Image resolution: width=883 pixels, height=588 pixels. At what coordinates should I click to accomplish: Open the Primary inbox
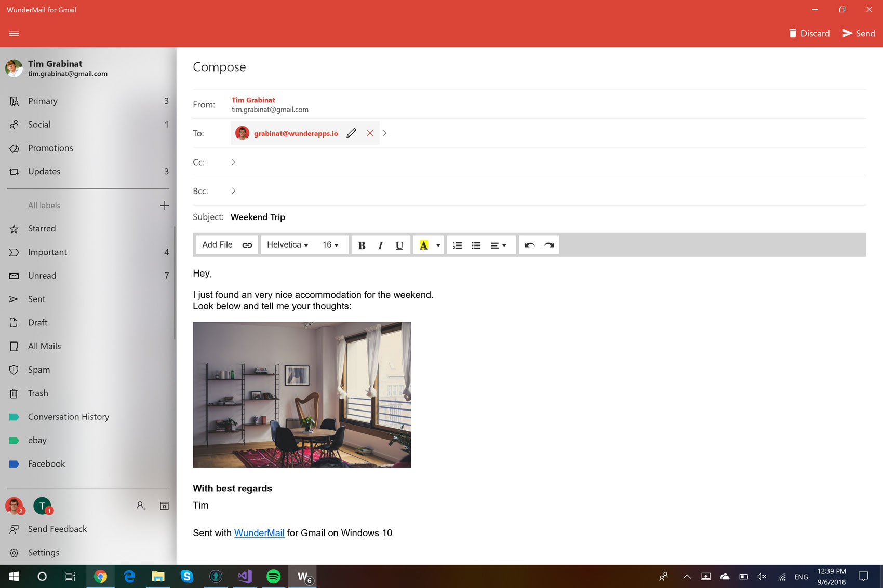tap(88, 101)
